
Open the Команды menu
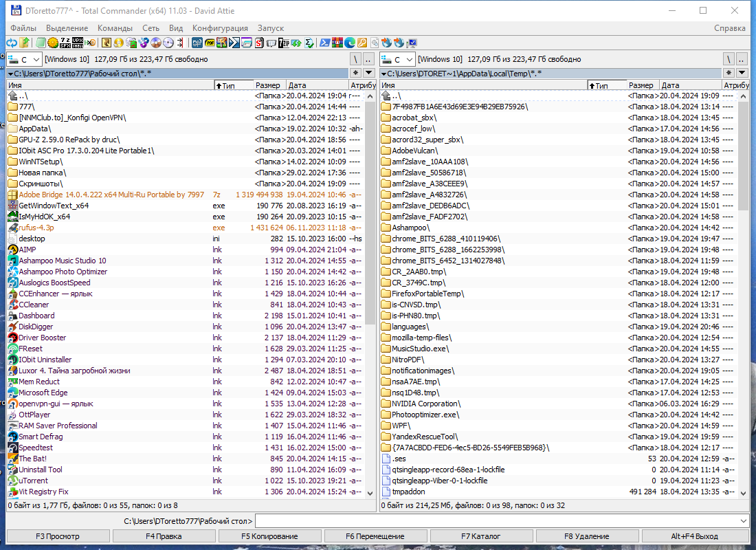click(115, 28)
